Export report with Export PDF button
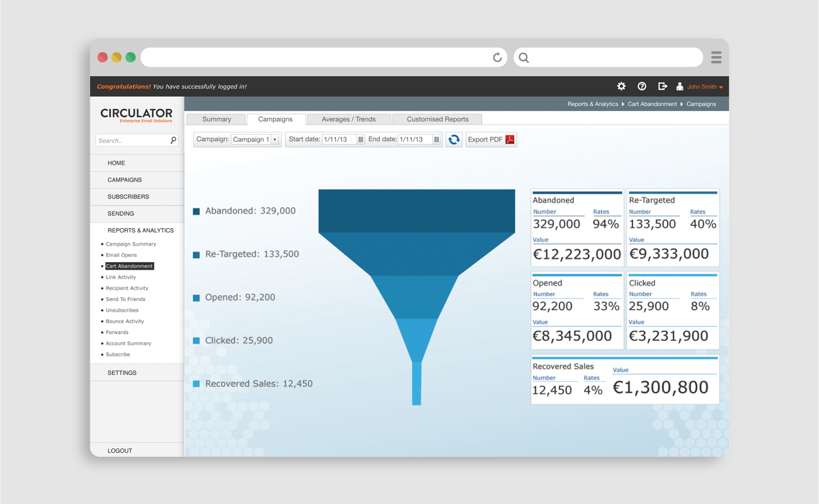The height and width of the screenshot is (504, 819). 491,140
